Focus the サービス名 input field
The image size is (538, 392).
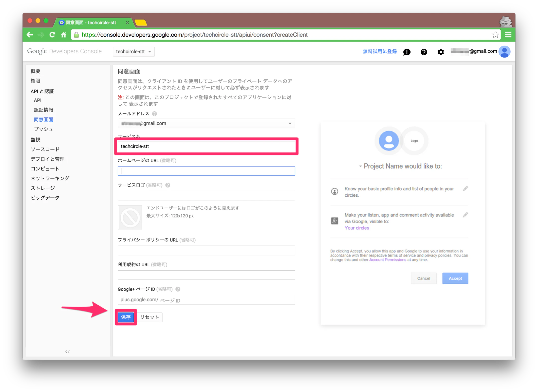pyautogui.click(x=206, y=146)
